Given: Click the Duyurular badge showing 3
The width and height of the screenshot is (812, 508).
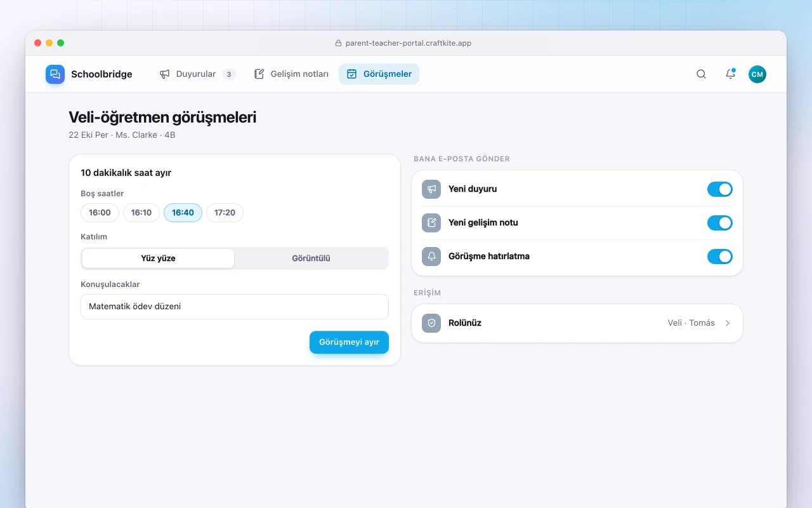Looking at the screenshot, I should point(229,74).
